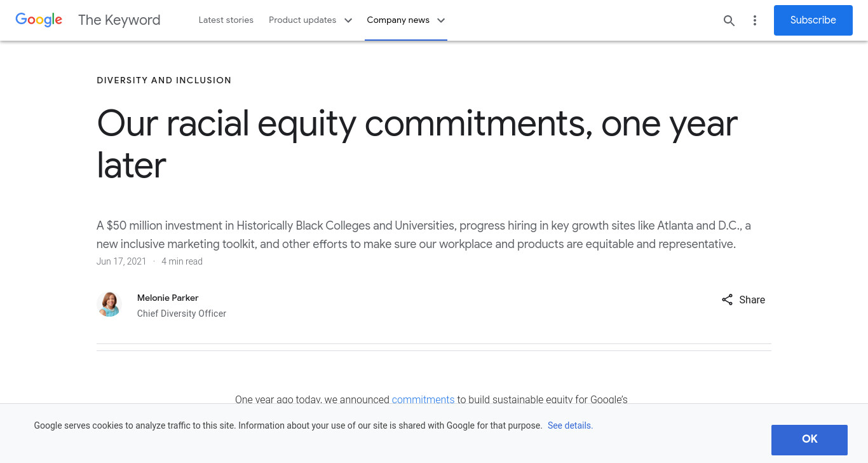Image resolution: width=868 pixels, height=463 pixels.
Task: Click the blue Subscribe button
Action: click(x=813, y=20)
